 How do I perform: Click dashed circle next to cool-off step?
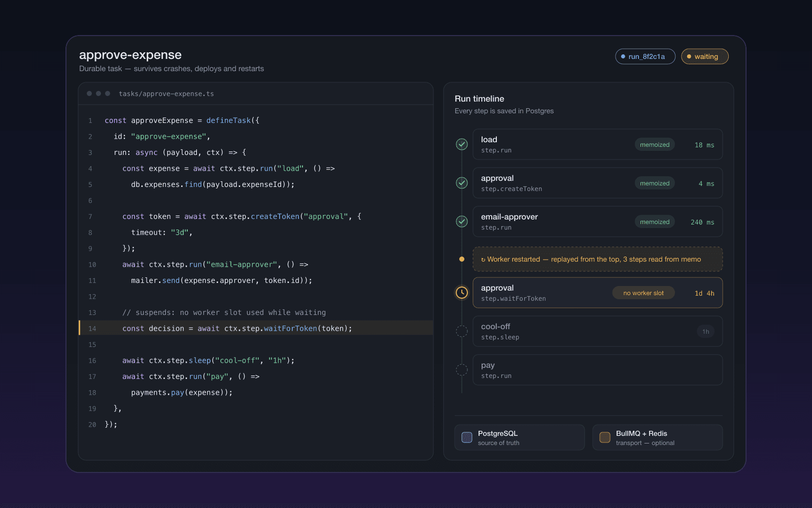[462, 331]
